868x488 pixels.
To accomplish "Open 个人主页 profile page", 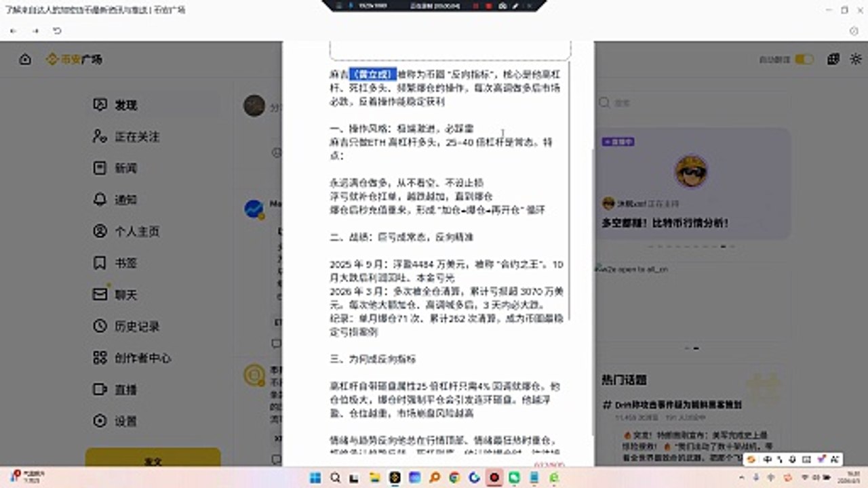I will tap(153, 231).
